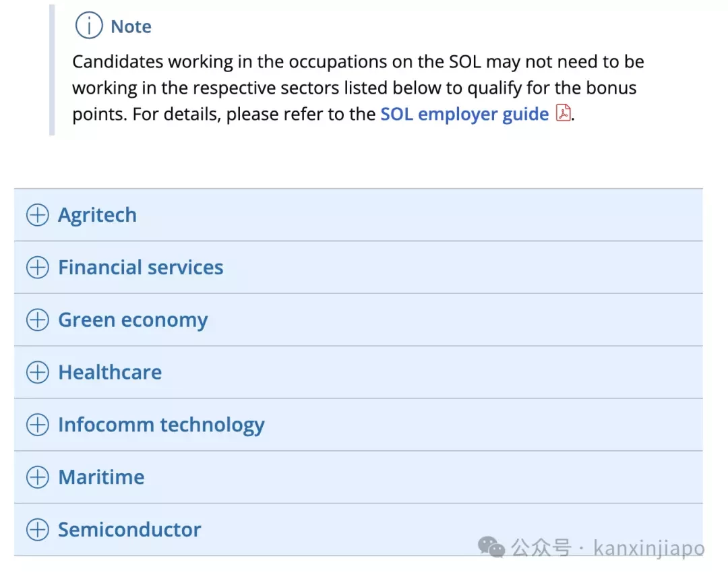Image resolution: width=728 pixels, height=577 pixels.
Task: Click the plus icon beside Maritime
Action: coord(38,477)
